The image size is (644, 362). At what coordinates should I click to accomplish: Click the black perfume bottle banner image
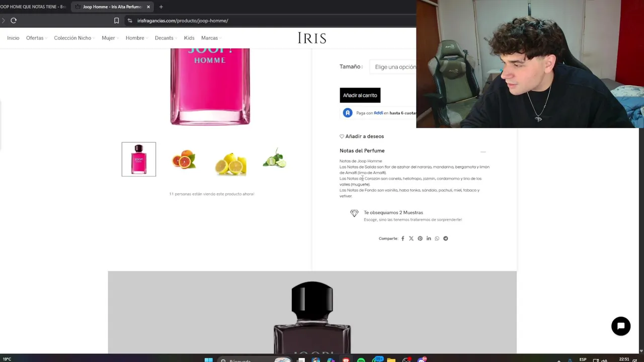click(312, 312)
